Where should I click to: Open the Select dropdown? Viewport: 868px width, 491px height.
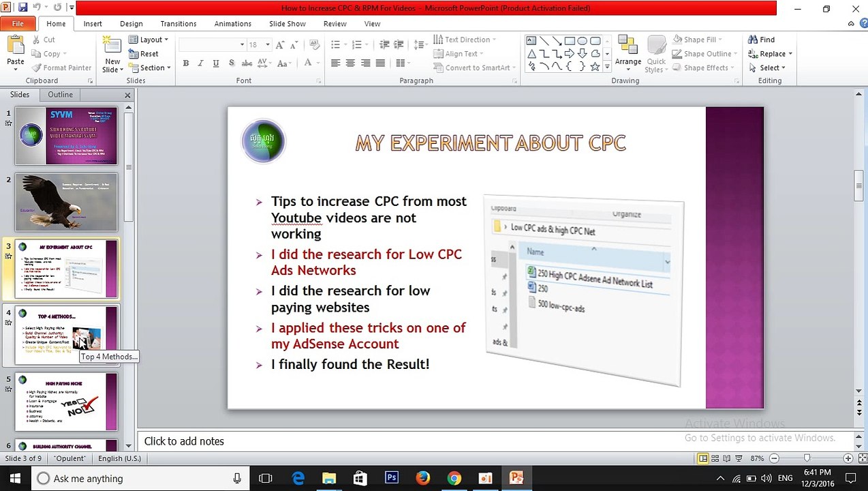[766, 68]
